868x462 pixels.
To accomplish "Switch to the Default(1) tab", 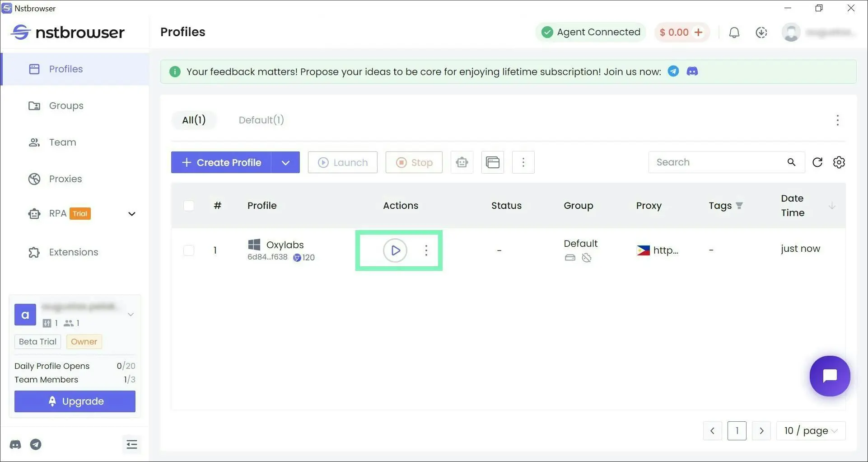I will 261,120.
